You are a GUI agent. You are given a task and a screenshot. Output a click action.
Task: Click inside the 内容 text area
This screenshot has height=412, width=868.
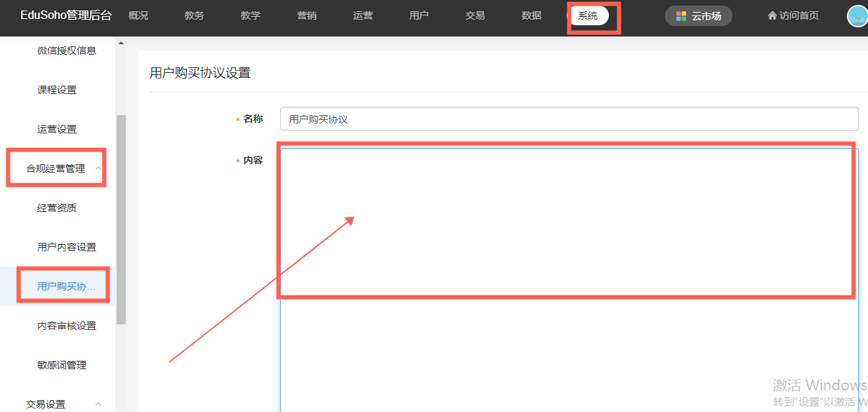[x=570, y=280]
